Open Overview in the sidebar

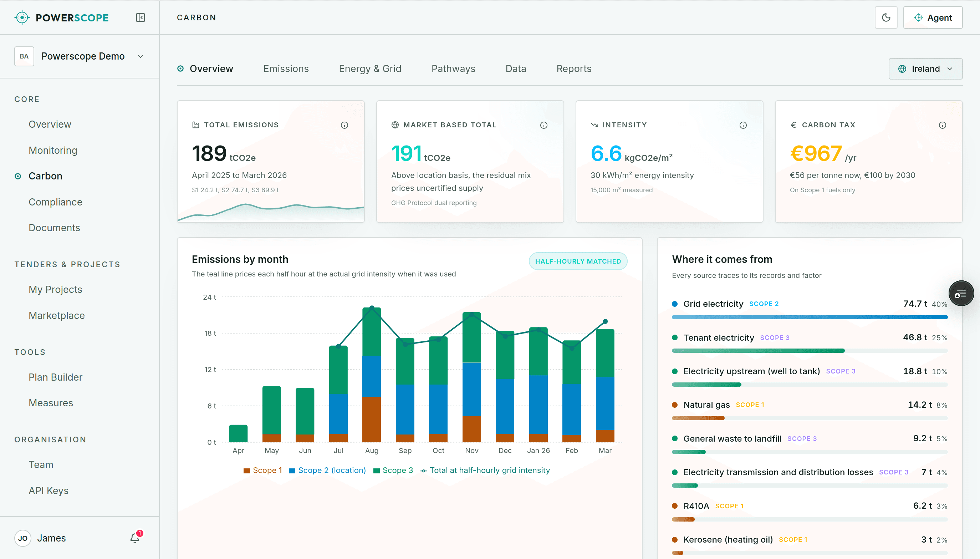[x=50, y=124]
